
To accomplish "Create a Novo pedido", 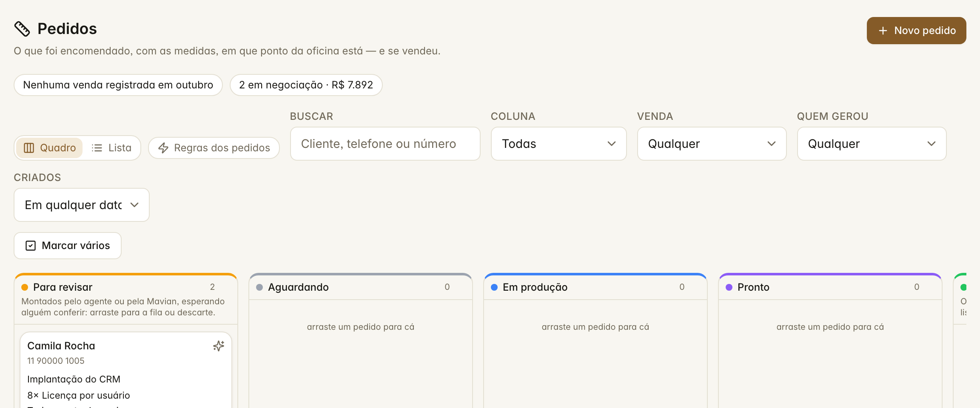I will click(x=917, y=31).
